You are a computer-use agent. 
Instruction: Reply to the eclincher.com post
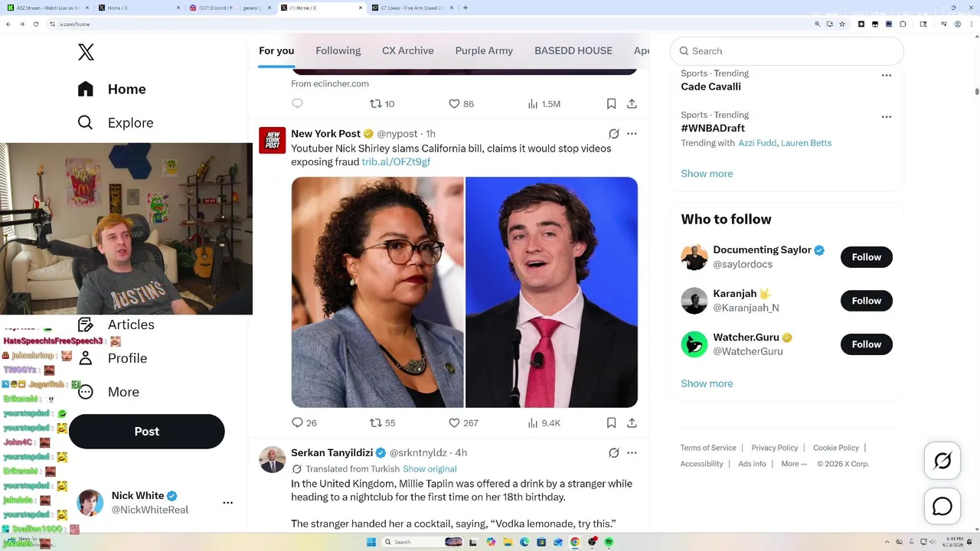[298, 103]
